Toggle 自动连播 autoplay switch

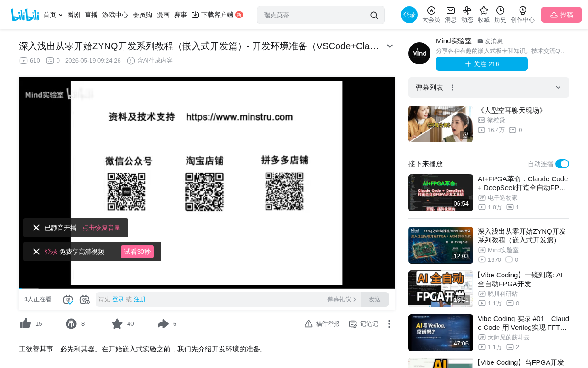tap(562, 164)
